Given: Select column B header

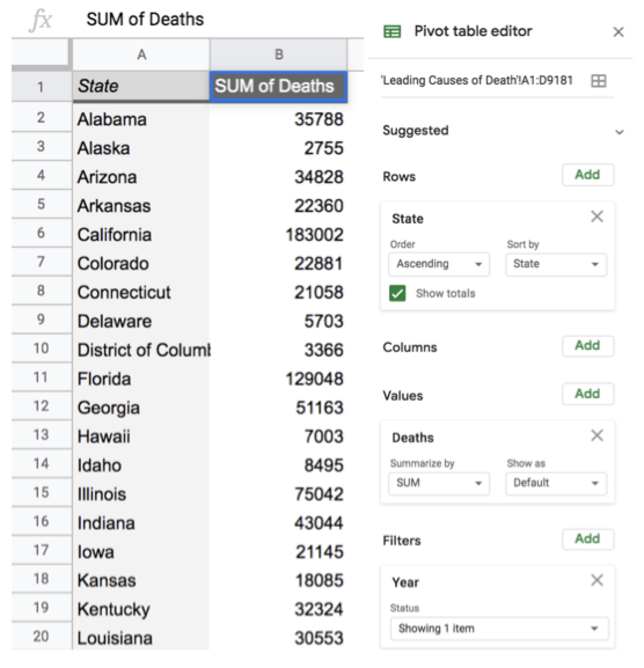Looking at the screenshot, I should 279,55.
